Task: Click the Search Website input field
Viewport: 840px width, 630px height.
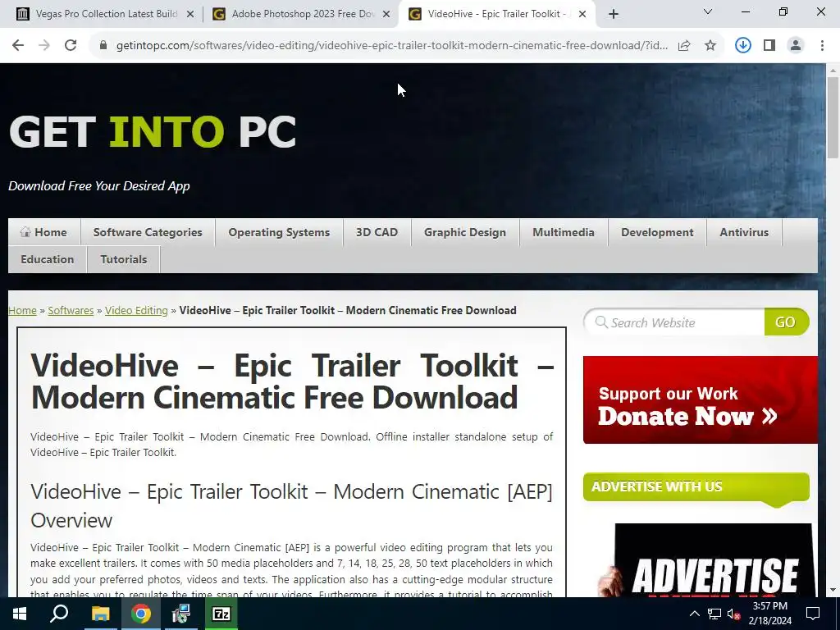Action: (674, 322)
